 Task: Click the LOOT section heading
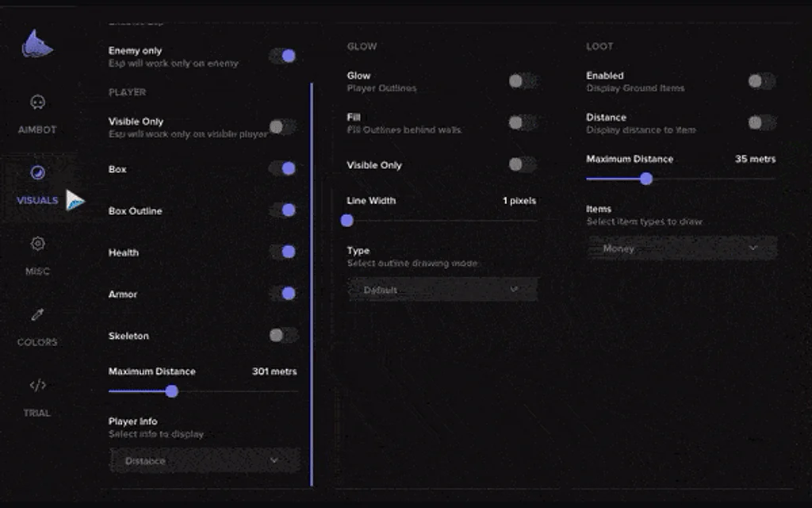(599, 47)
